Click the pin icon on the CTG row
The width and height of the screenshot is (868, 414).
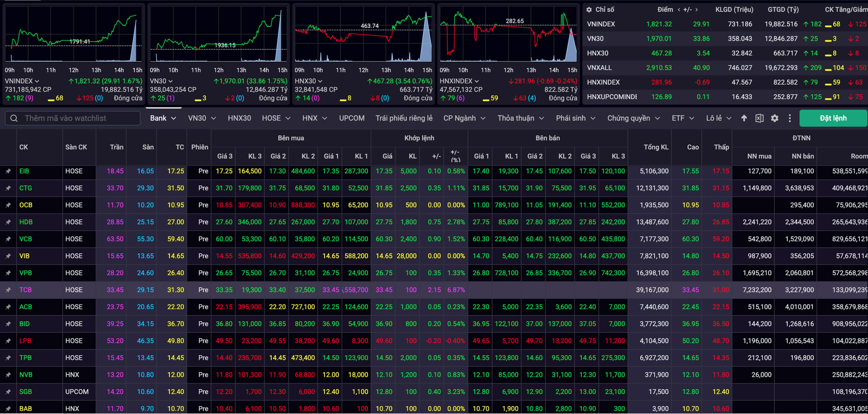click(x=8, y=188)
